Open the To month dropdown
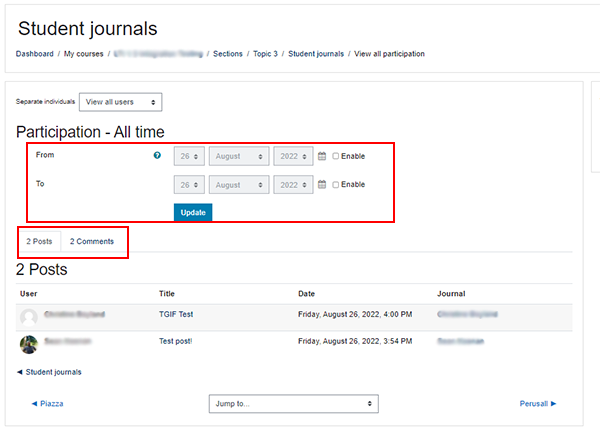The height and width of the screenshot is (442, 600). point(239,185)
